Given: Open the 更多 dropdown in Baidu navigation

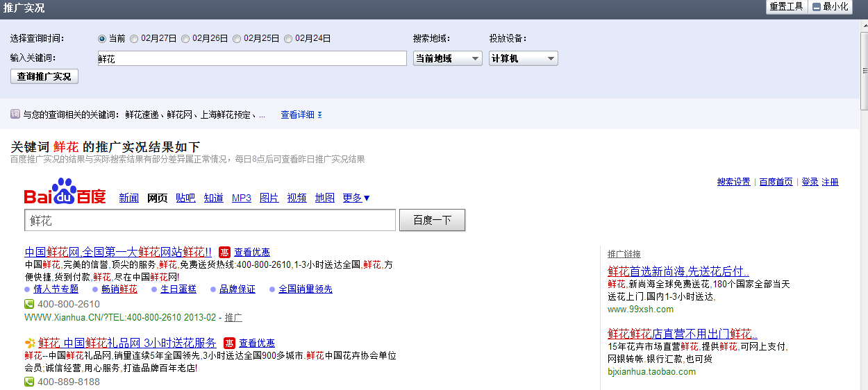Looking at the screenshot, I should click(356, 198).
